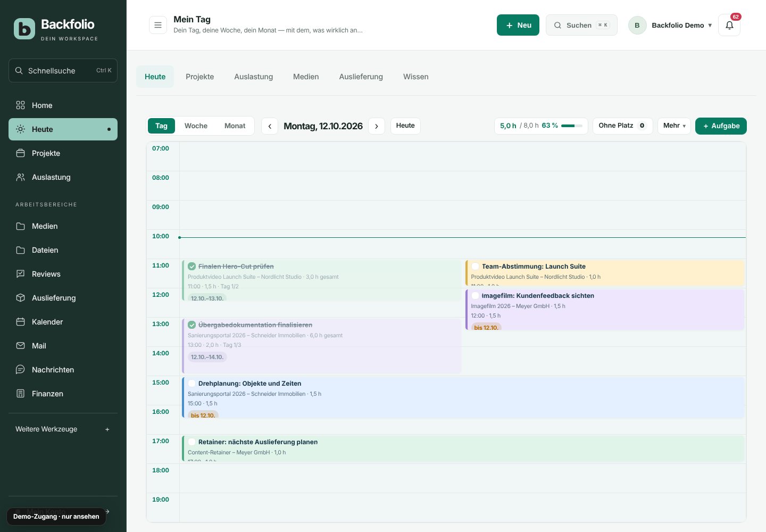Image resolution: width=766 pixels, height=532 pixels.
Task: Open the Medien tab
Action: [306, 77]
